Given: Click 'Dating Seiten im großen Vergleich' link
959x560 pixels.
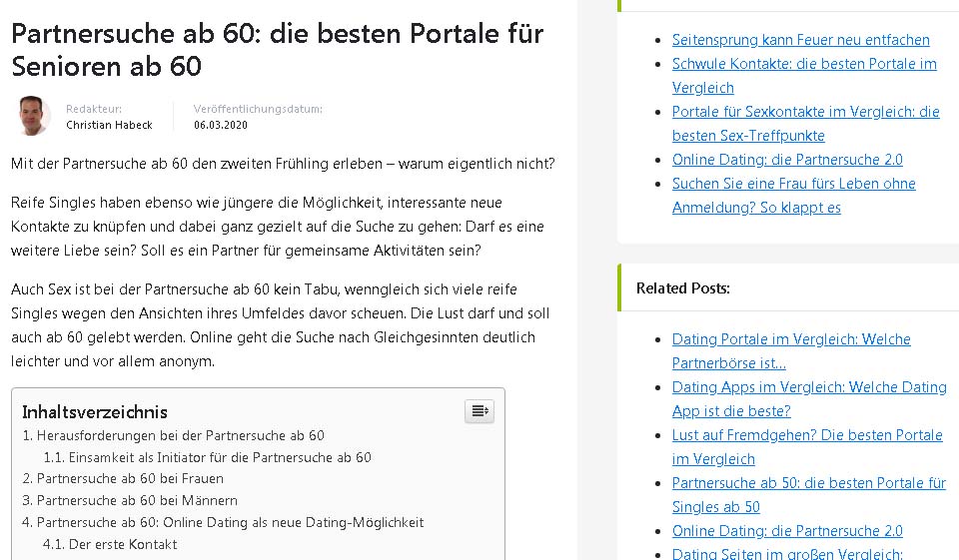Looking at the screenshot, I should 787,554.
